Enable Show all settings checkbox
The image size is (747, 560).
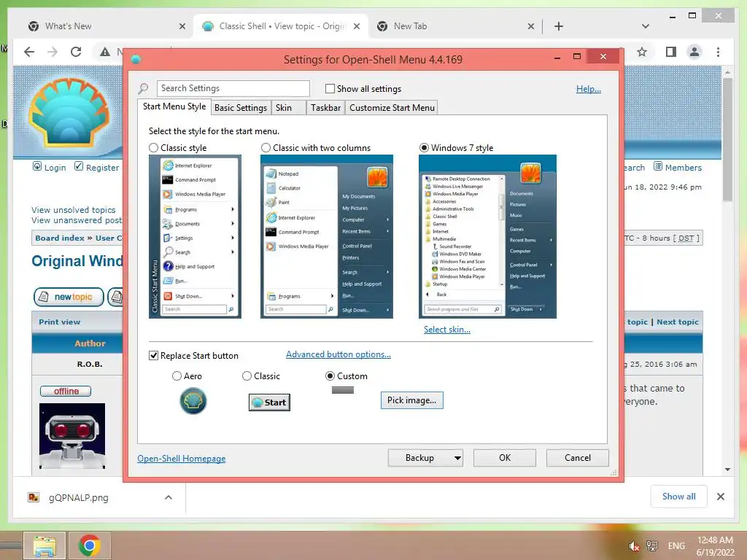(330, 88)
